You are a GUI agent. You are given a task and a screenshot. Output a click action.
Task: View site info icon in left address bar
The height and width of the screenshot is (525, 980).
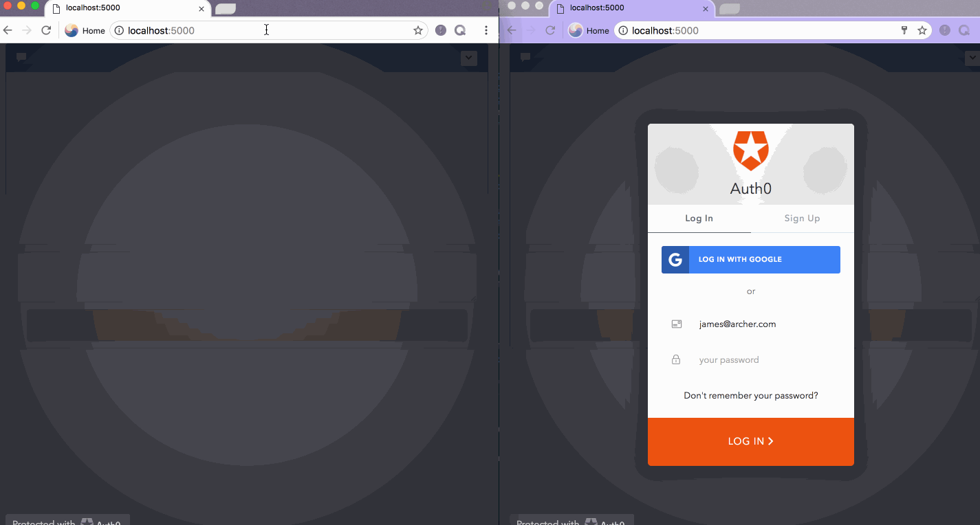(x=119, y=30)
